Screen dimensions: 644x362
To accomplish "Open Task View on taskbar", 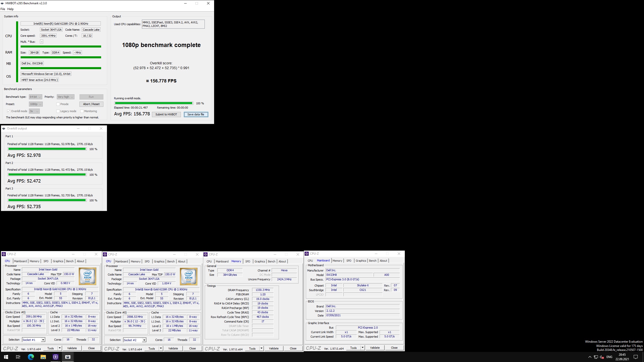I will [18, 357].
